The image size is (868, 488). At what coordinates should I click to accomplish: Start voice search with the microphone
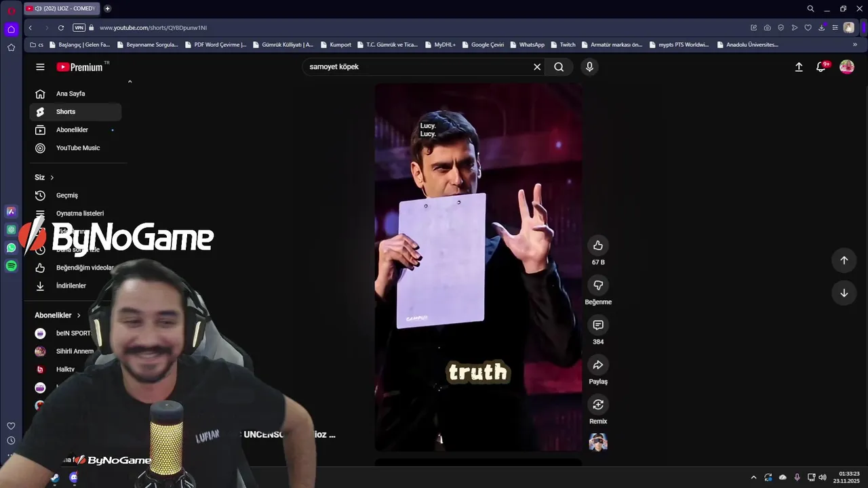(x=589, y=67)
